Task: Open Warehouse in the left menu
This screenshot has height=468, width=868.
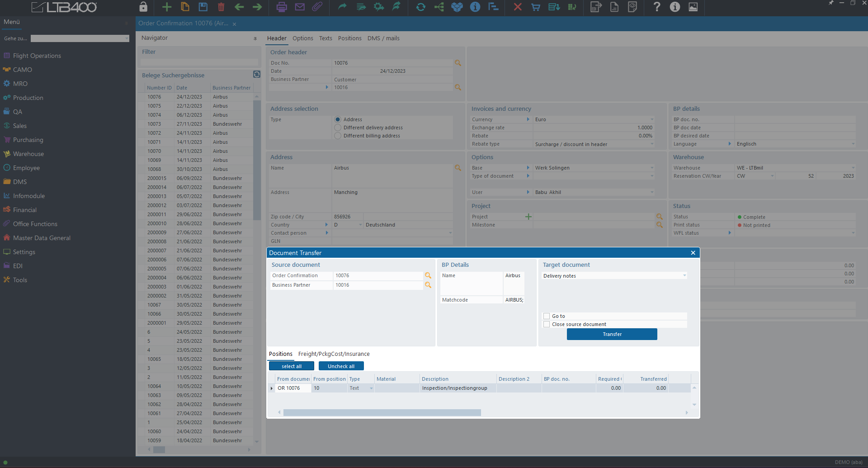Action: pos(28,154)
